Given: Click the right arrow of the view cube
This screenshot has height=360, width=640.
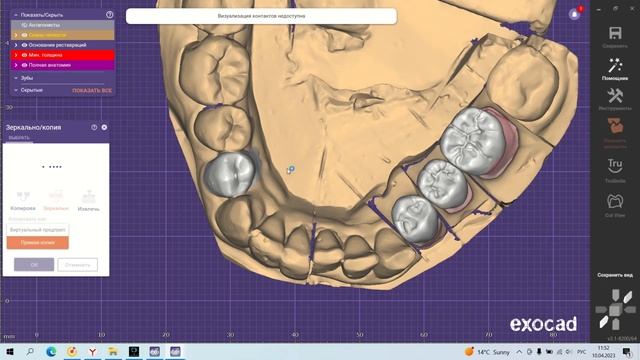Looking at the screenshot, I should pos(630,310).
